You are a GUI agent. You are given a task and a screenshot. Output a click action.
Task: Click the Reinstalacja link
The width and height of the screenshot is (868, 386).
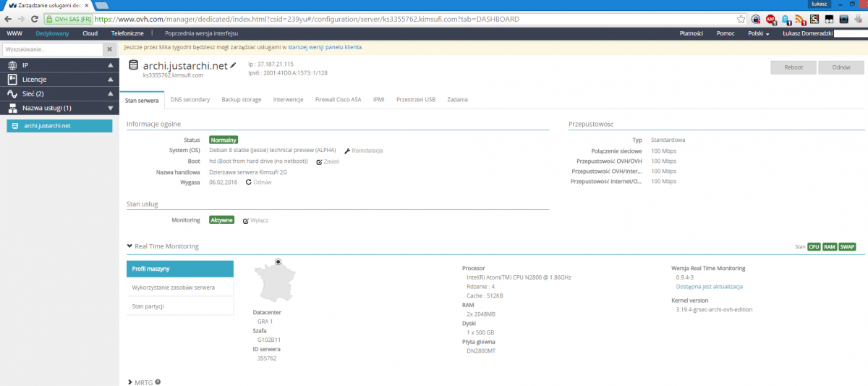[x=363, y=151]
